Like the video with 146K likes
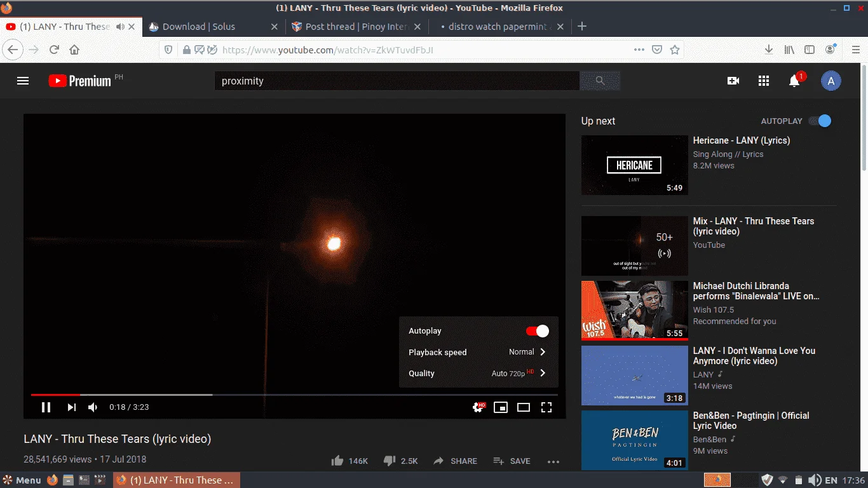This screenshot has height=488, width=868. (x=349, y=461)
